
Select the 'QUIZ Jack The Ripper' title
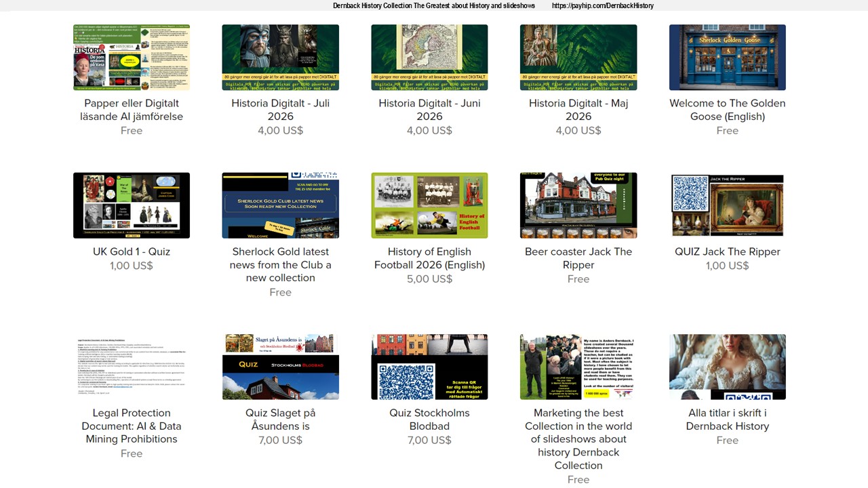(x=728, y=251)
